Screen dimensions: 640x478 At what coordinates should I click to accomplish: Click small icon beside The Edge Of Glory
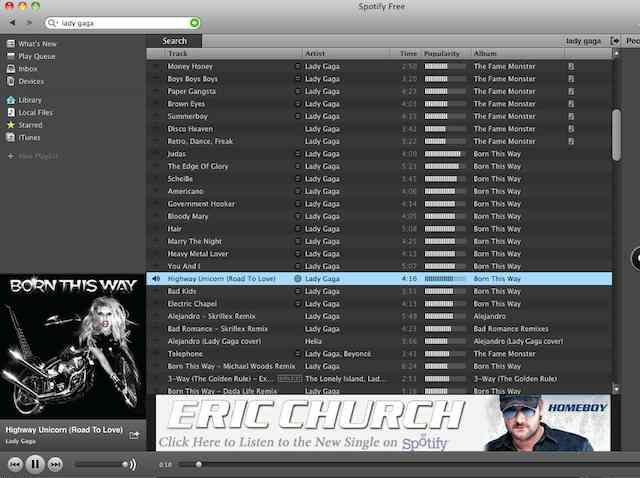298,166
